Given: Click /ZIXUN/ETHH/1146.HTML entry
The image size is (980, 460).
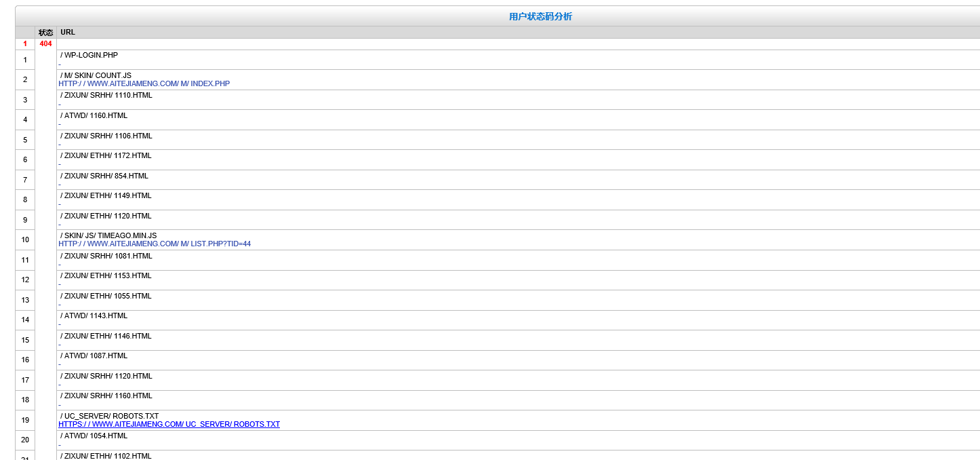Looking at the screenshot, I should [x=106, y=336].
